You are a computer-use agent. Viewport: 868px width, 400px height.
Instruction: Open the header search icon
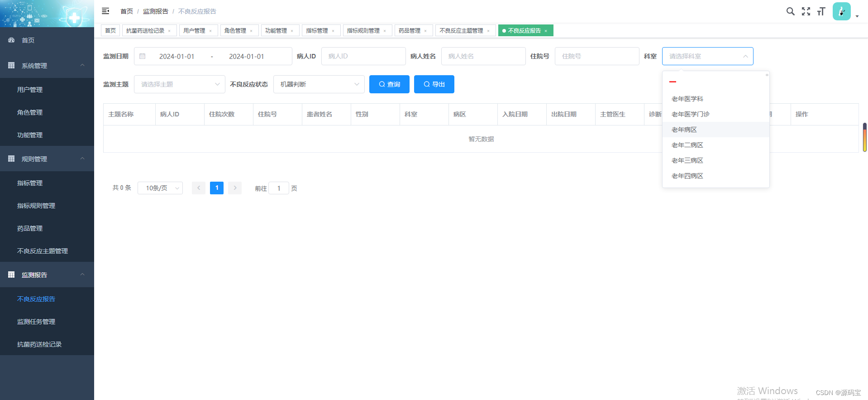coord(790,11)
